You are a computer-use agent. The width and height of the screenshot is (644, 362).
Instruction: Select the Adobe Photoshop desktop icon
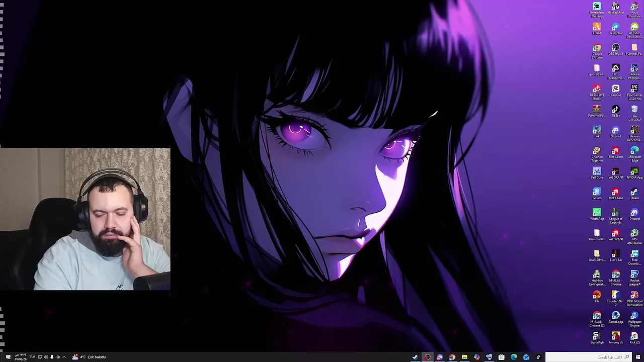click(634, 72)
